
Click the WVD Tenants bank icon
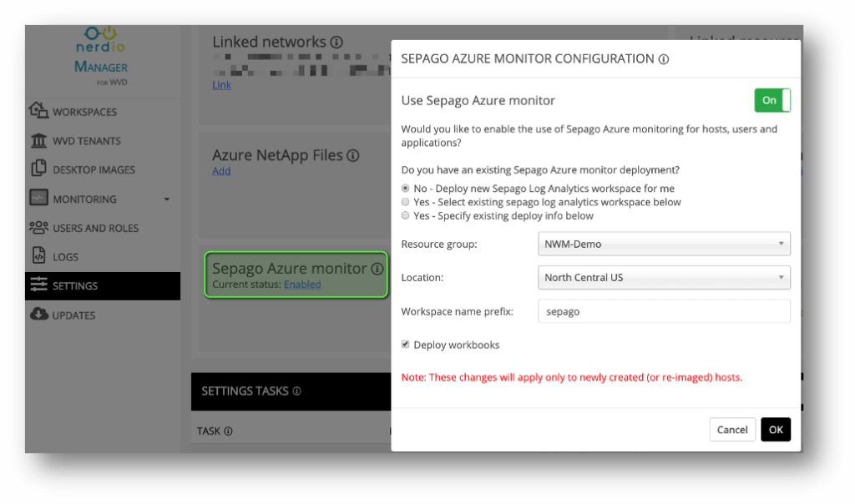(x=38, y=140)
